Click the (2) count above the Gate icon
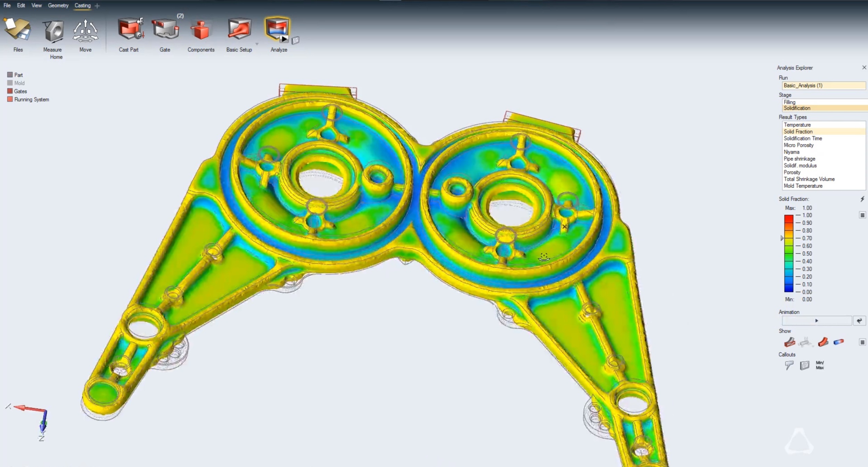Screen dimensions: 868x467 pyautogui.click(x=180, y=16)
